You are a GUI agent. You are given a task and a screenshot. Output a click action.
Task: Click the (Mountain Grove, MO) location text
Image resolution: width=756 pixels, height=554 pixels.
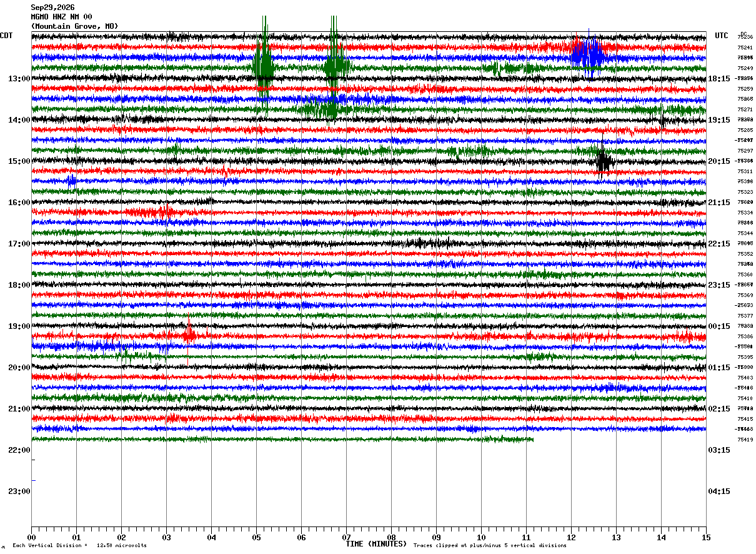74,26
